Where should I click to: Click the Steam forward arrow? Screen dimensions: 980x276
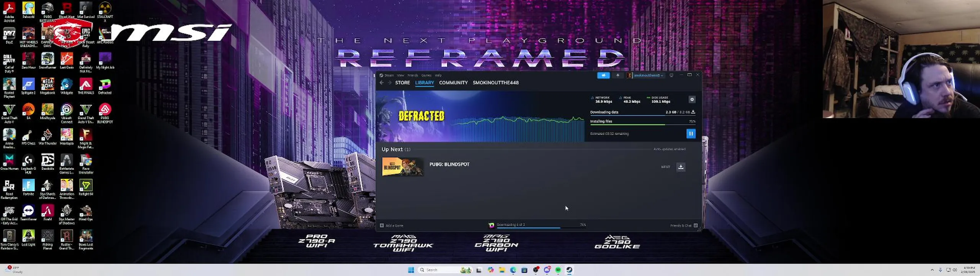(x=389, y=82)
